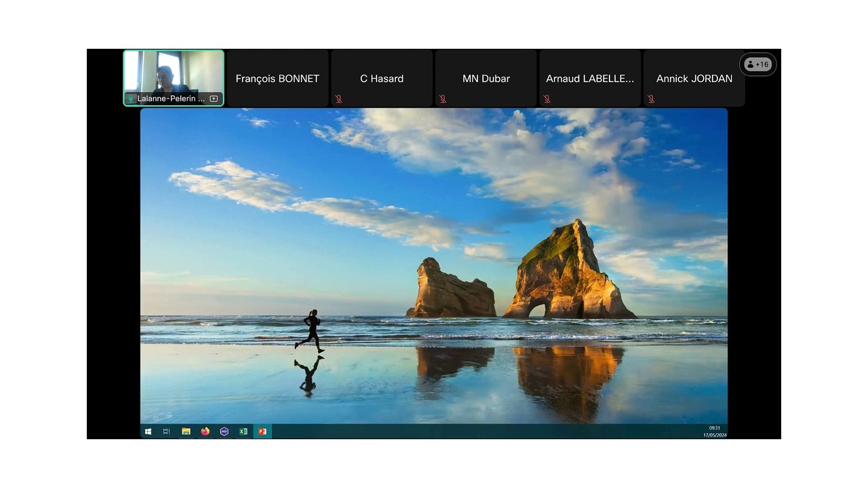Click the muted microphone icon on MN Dubar
Screen dimensions: 868x488
click(x=443, y=99)
